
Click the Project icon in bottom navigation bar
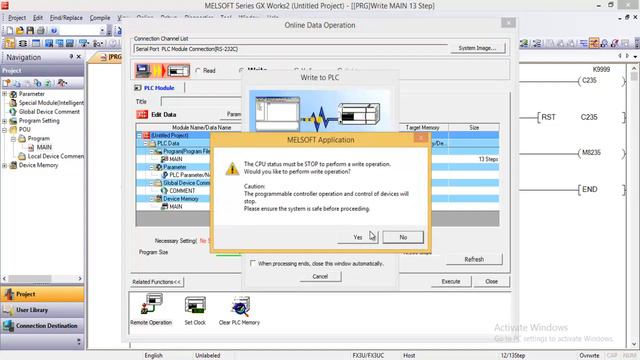pos(9,294)
